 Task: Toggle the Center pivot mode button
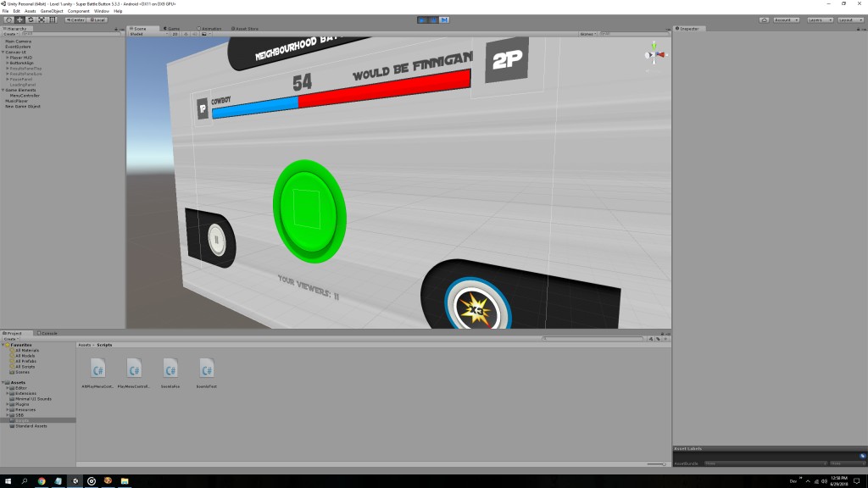(x=75, y=19)
